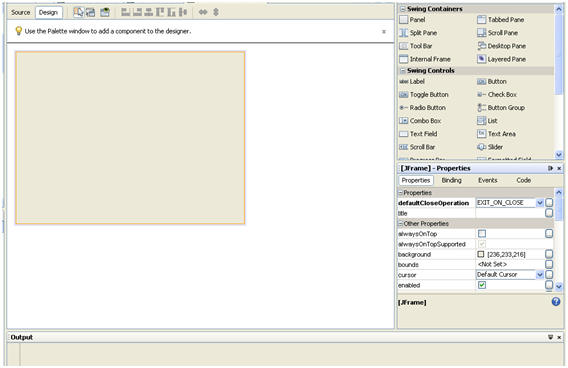
Task: Pick the Scroll Bar palette component
Action: click(417, 147)
